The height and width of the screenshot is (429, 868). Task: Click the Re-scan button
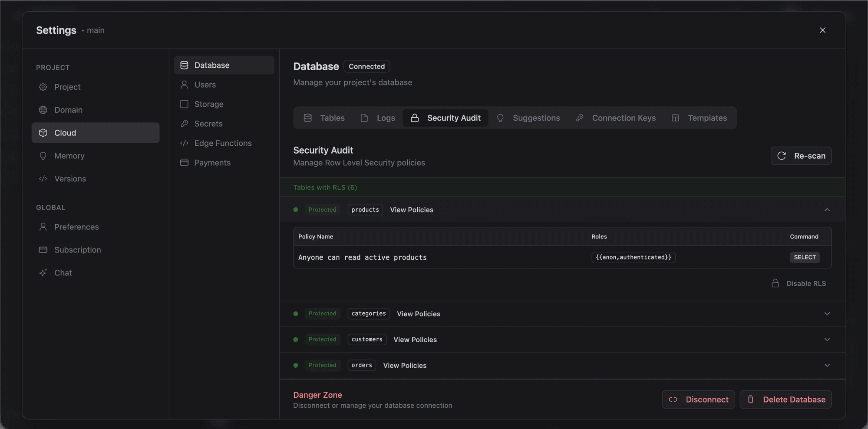point(801,155)
